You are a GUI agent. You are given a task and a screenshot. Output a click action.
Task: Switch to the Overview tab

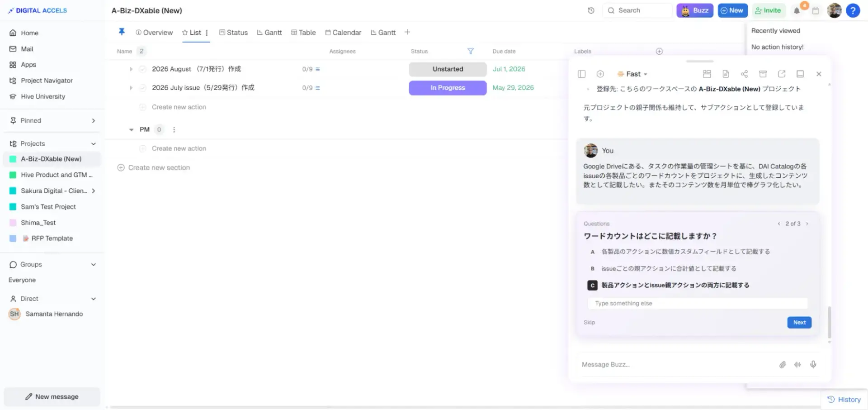click(x=154, y=33)
